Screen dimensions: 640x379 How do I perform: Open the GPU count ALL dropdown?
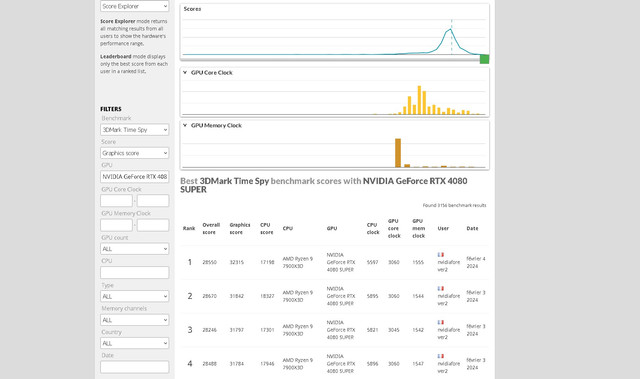(134, 249)
